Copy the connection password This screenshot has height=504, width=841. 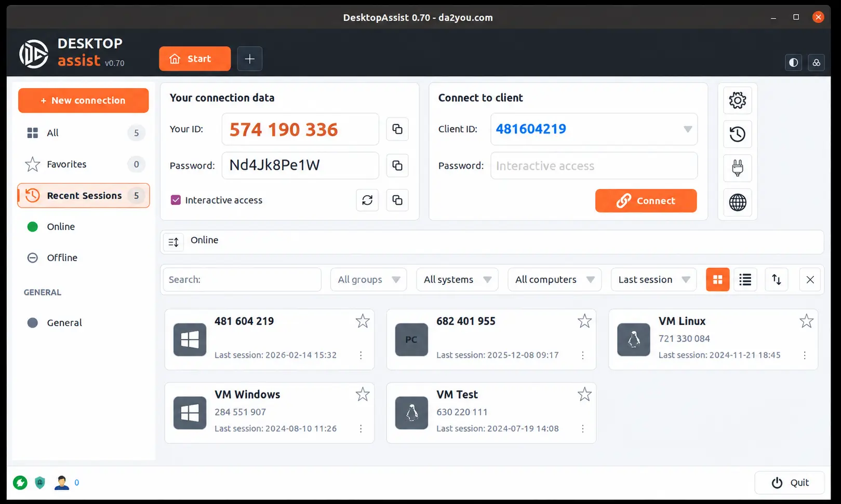pyautogui.click(x=397, y=166)
